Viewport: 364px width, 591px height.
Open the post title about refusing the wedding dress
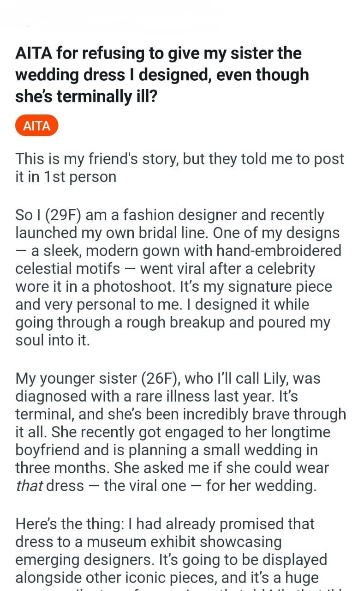point(161,74)
